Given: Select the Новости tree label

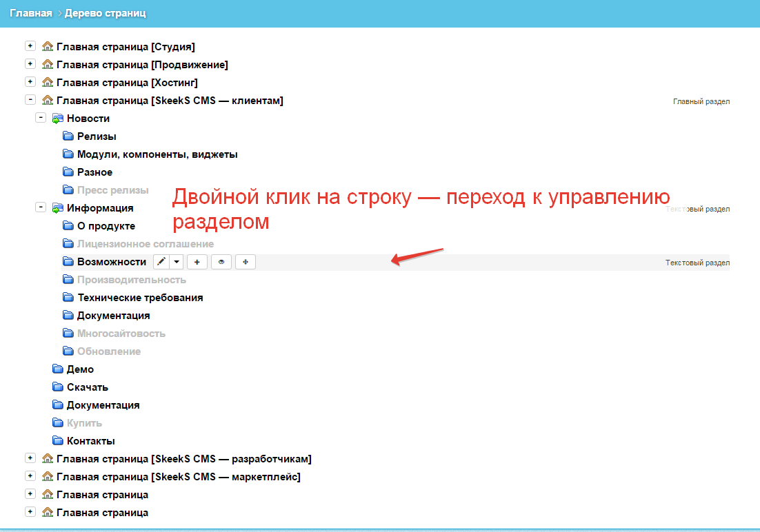Looking at the screenshot, I should click(88, 119).
